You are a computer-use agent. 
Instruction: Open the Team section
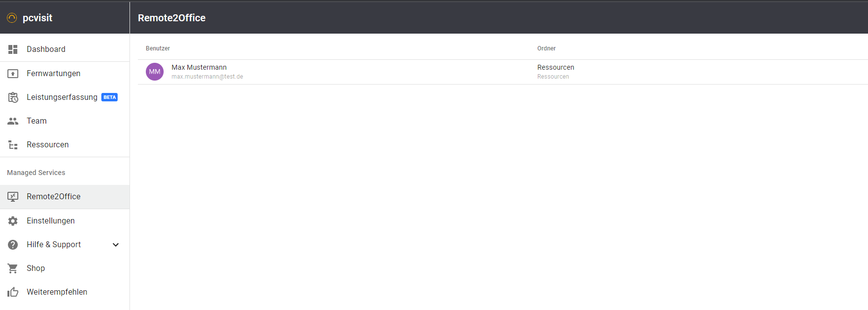(x=37, y=121)
